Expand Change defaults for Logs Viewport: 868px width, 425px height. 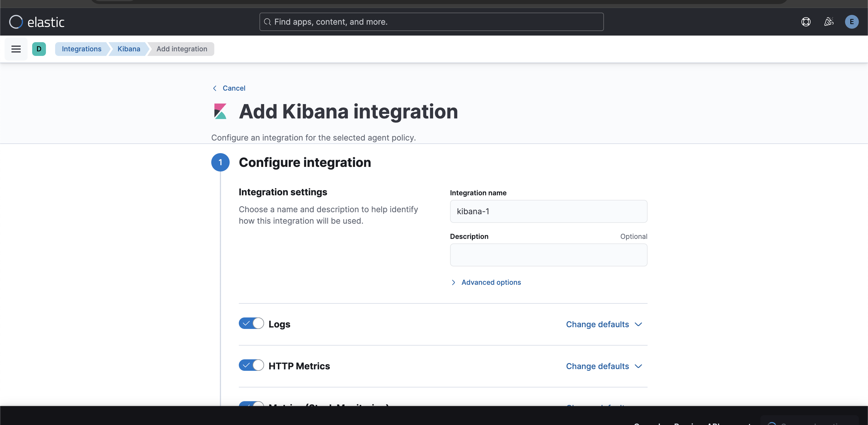point(604,325)
